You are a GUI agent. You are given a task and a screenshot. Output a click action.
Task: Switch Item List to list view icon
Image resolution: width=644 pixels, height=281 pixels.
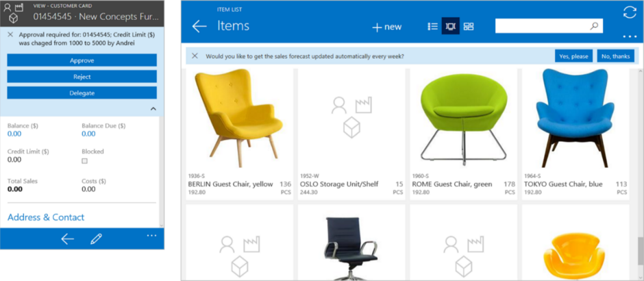coord(432,26)
